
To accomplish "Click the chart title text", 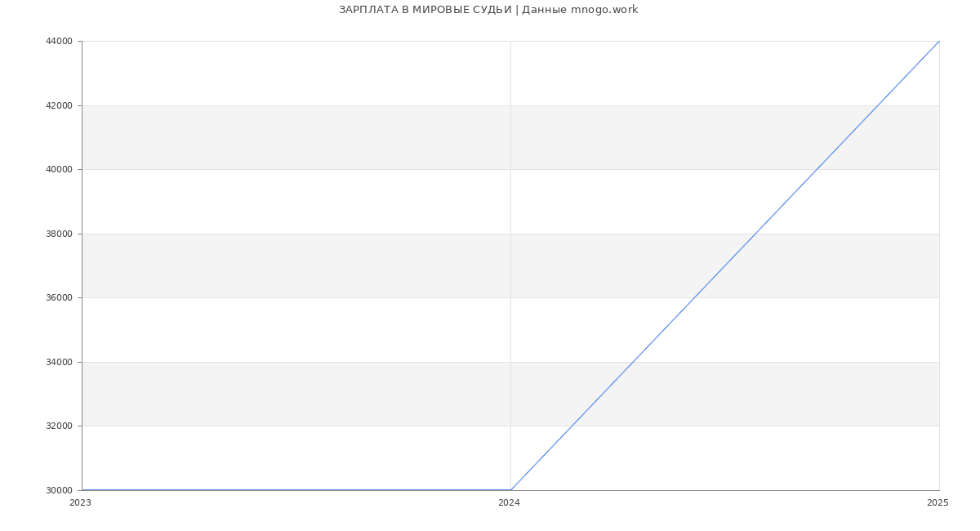I will 488,10.
